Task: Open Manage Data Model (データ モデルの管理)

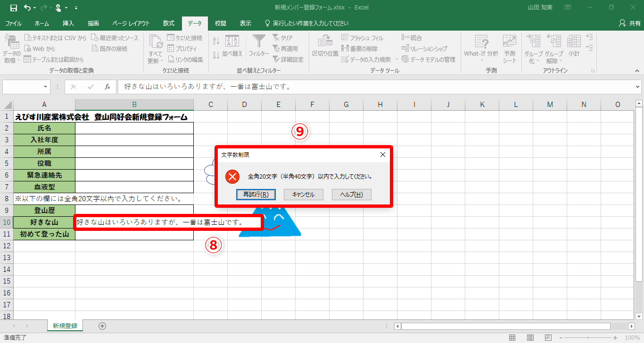Action: [429, 59]
